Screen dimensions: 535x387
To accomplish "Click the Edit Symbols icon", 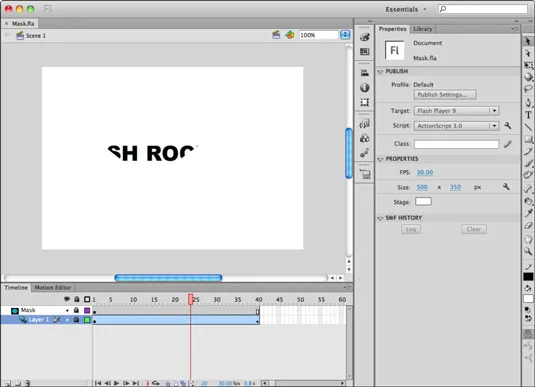I will pyautogui.click(x=290, y=35).
